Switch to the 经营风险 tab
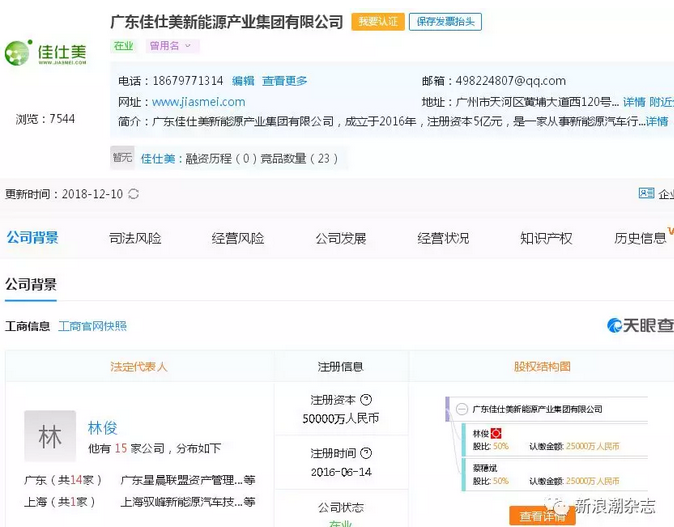674x527 pixels. (238, 238)
